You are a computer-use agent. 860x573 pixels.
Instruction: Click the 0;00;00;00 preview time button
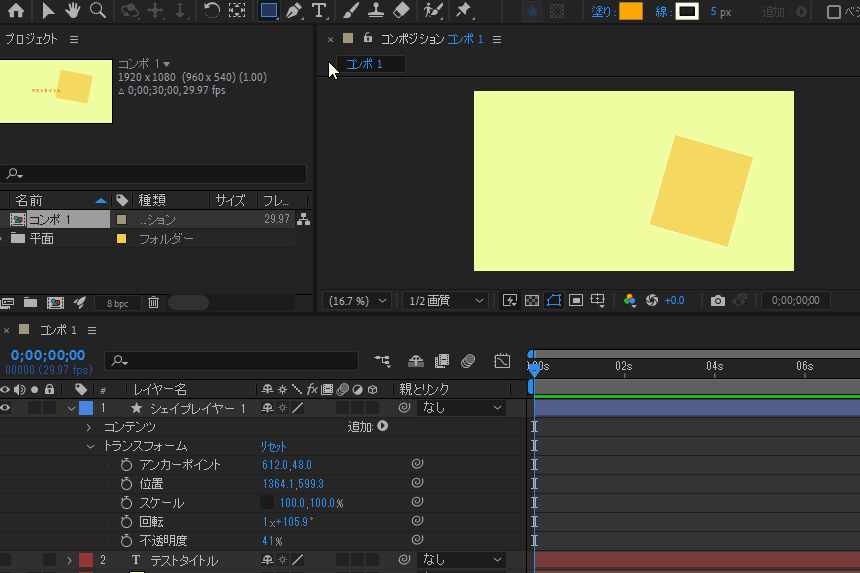point(795,300)
